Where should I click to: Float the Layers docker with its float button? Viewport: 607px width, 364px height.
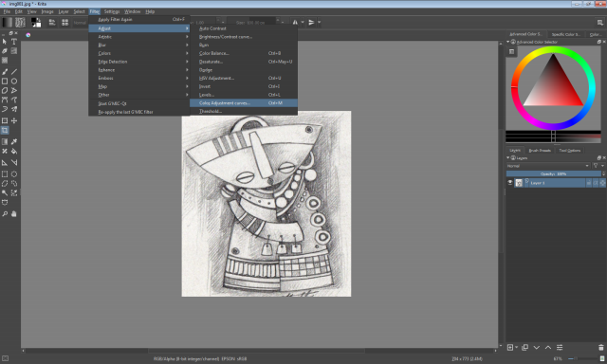click(x=598, y=157)
